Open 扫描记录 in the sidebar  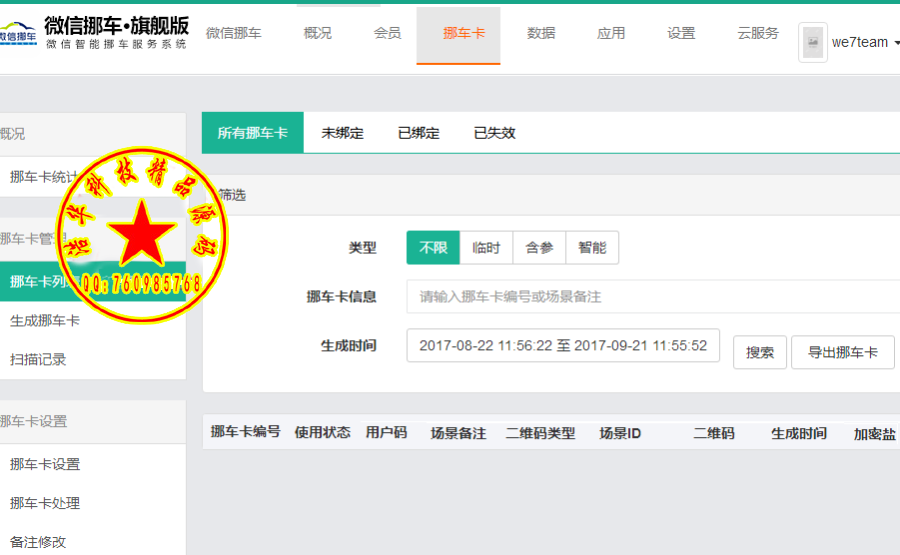click(38, 360)
